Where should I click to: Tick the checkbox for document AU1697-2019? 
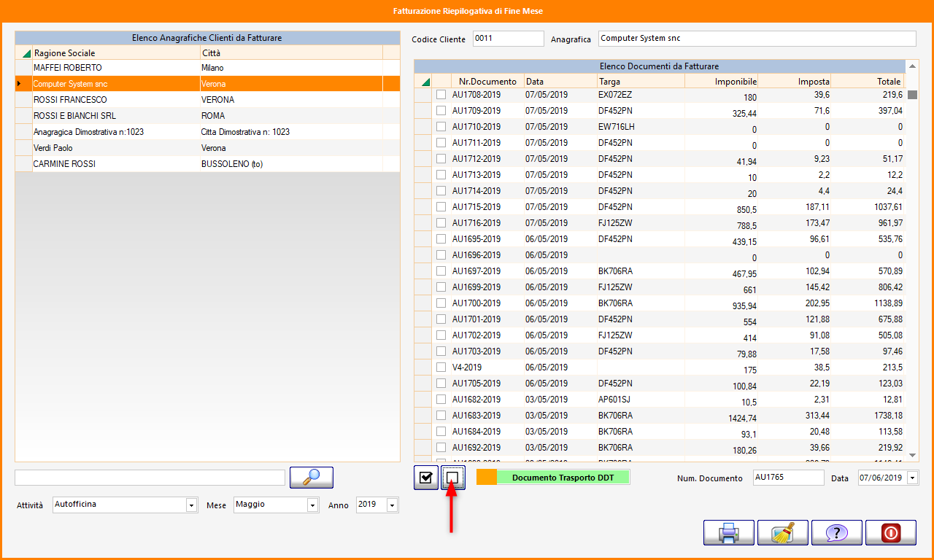441,271
